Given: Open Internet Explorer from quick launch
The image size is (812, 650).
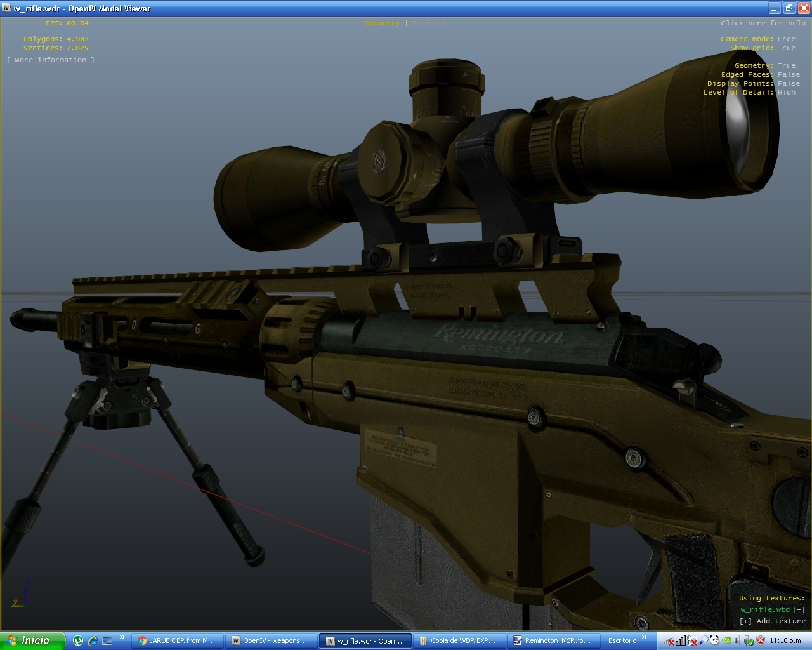Looking at the screenshot, I should pos(93,640).
